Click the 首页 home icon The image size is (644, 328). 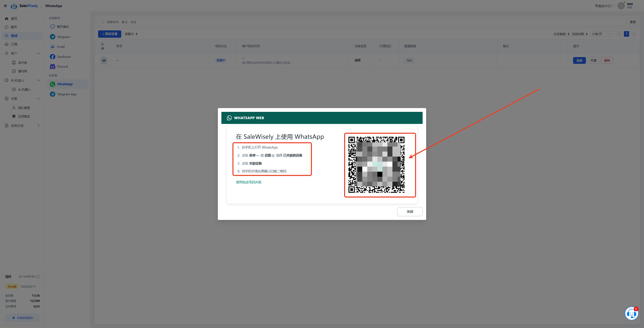point(7,19)
